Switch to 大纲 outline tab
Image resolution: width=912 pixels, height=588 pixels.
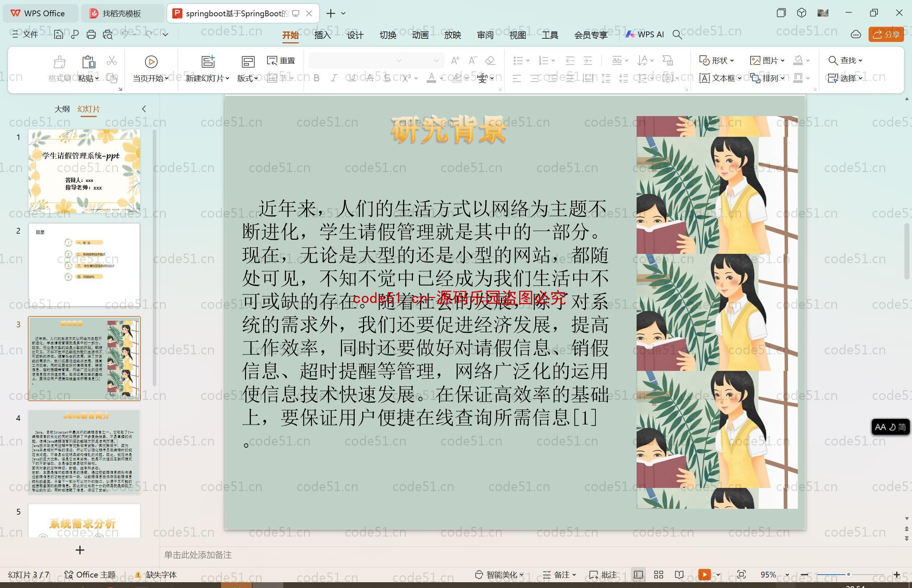[62, 109]
